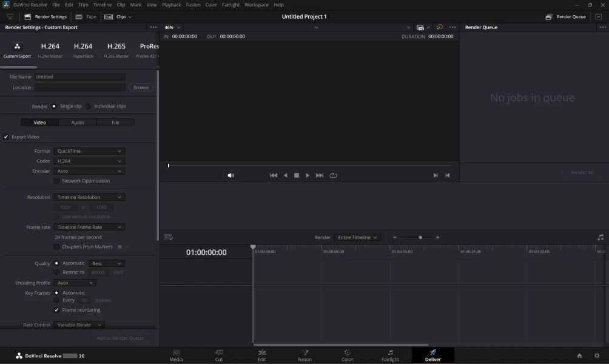Click the Cut page icon
Viewport: 609px width, 364px height.
click(x=219, y=355)
